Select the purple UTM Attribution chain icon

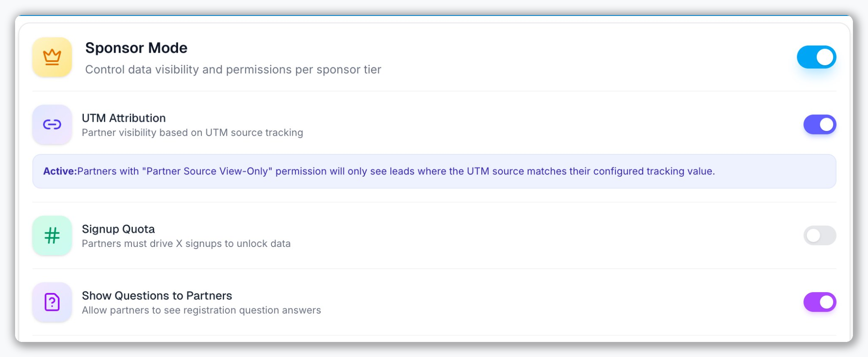52,124
